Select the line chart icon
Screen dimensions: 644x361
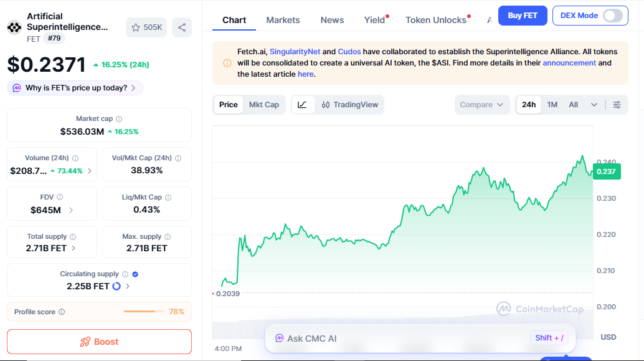(303, 104)
